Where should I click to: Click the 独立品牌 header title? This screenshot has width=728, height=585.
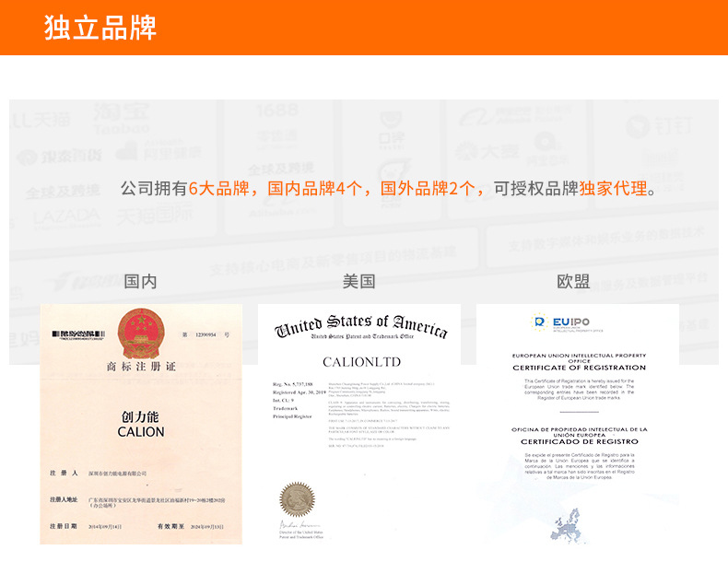[x=100, y=28]
